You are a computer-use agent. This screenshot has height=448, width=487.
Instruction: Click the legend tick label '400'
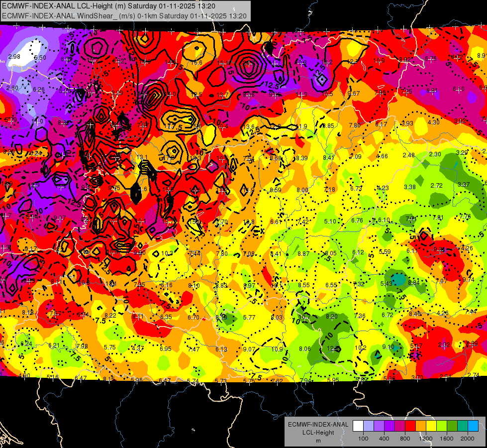[384, 439]
